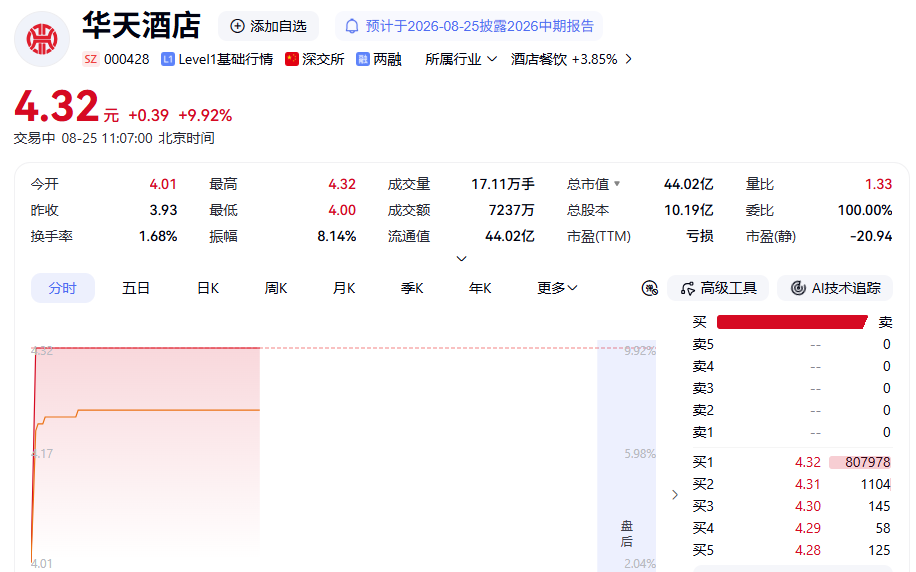This screenshot has width=916, height=572.
Task: Click the arrow after 酒店餐饮 +3.85%
Action: tap(629, 59)
